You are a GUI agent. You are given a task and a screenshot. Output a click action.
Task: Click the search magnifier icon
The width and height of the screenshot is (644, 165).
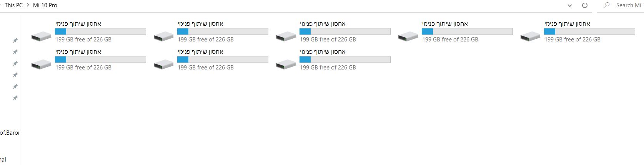click(607, 5)
